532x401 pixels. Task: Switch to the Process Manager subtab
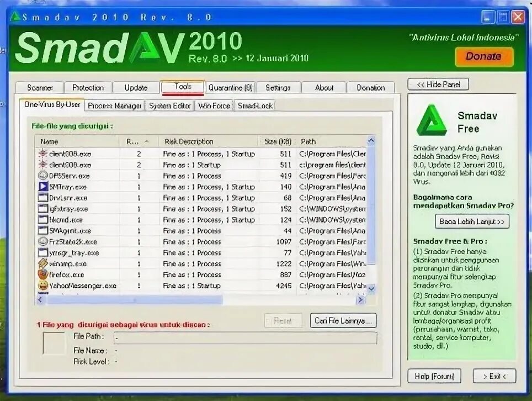[x=115, y=106]
